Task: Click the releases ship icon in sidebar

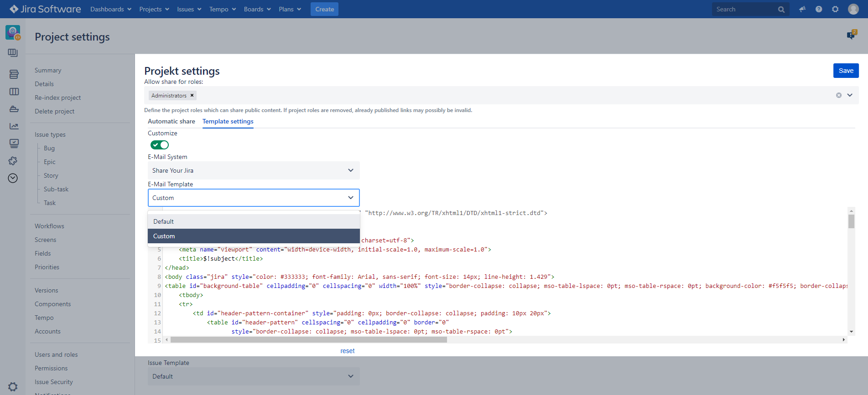Action: click(x=14, y=109)
